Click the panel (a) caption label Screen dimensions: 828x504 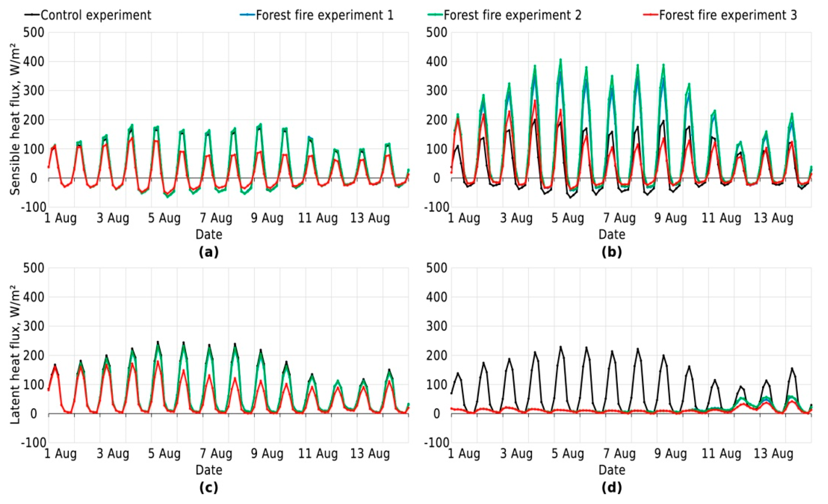click(x=209, y=252)
